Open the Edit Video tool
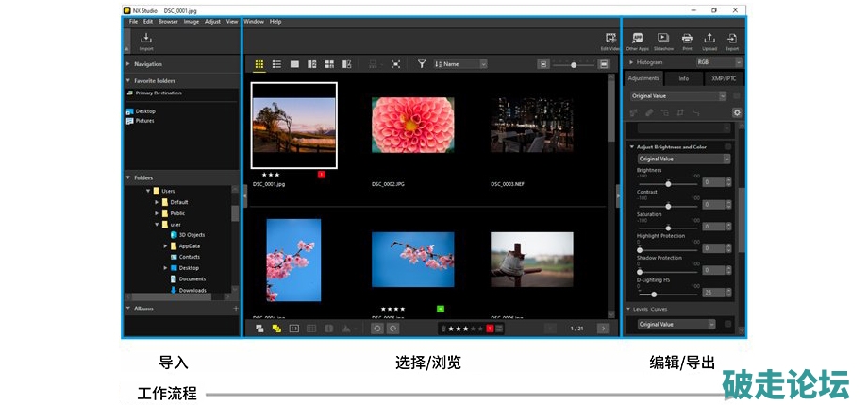Viewport: 868px width, 405px height. tap(610, 41)
